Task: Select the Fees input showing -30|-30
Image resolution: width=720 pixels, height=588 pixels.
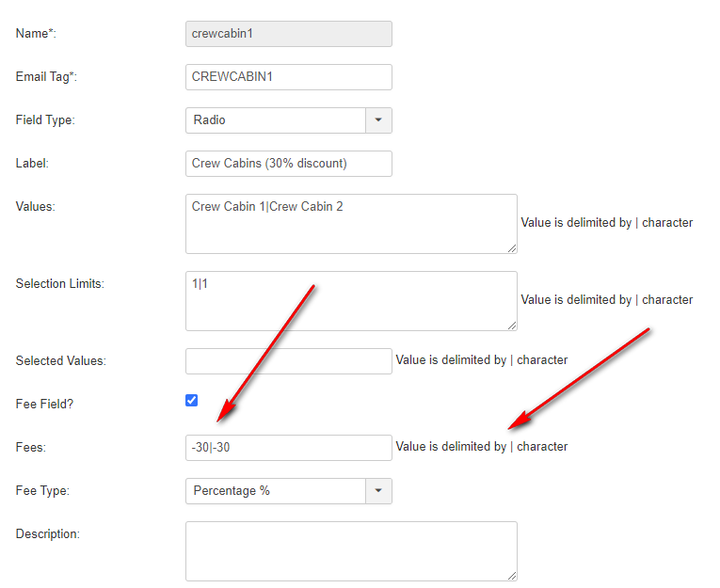Action: pyautogui.click(x=288, y=448)
